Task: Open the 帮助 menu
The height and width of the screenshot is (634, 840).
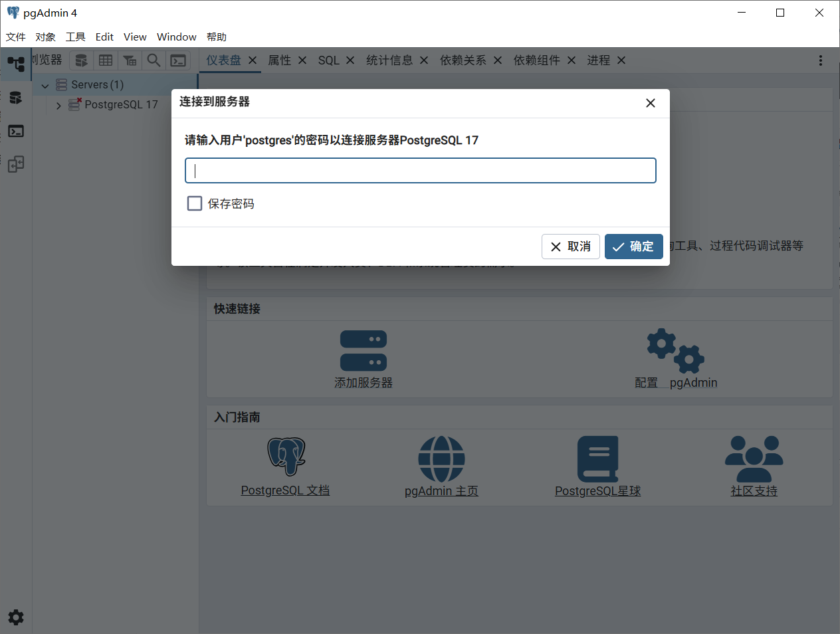Action: tap(217, 37)
